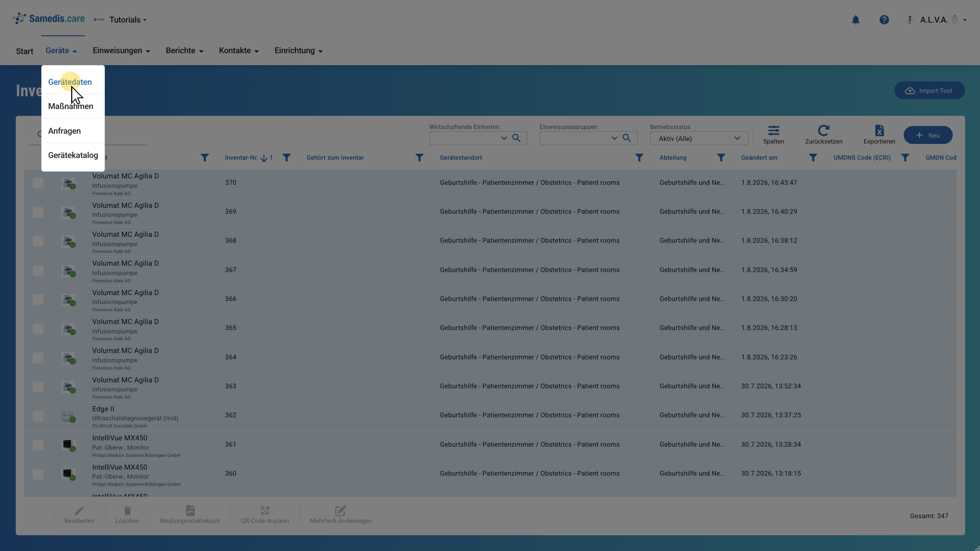The height and width of the screenshot is (551, 980).
Task: Click Gesamt: 347 total count
Action: tap(929, 516)
